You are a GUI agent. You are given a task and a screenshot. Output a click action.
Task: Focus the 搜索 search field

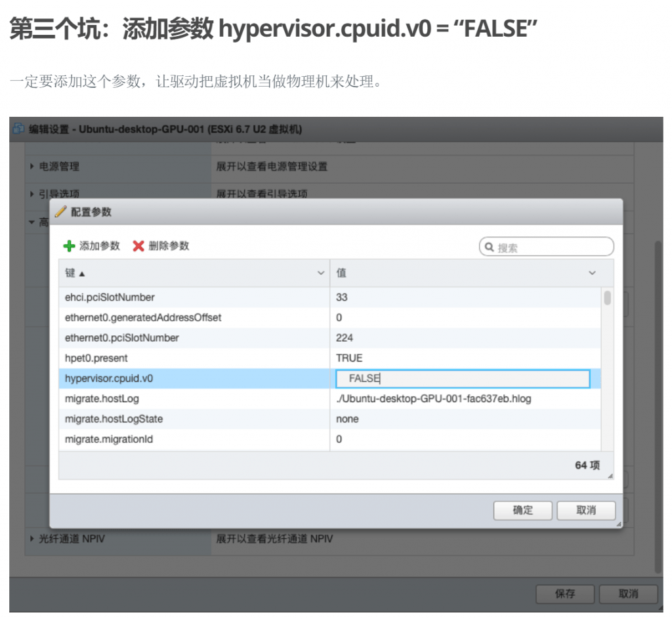[547, 247]
